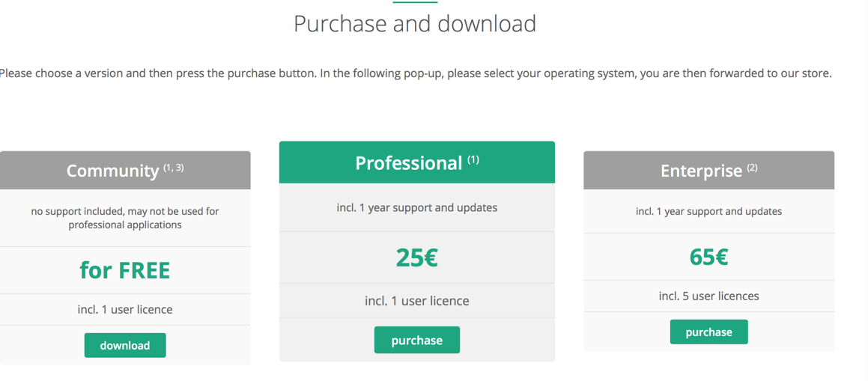Click the 'no support included' description
The height and width of the screenshot is (381, 868).
[125, 218]
